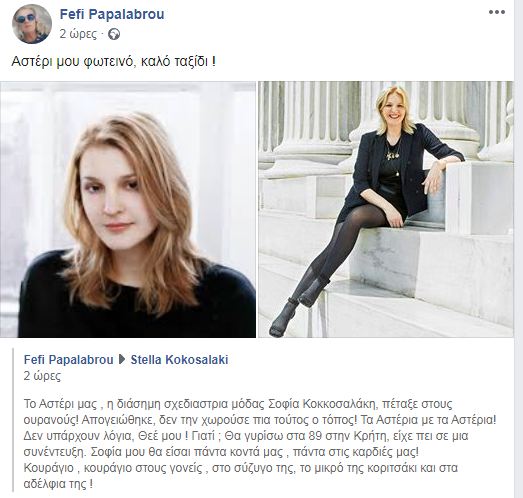Click the line starting 'συνέντευξη. Σοφία μου'
The width and height of the screenshot is (523, 498).
pyautogui.click(x=221, y=452)
